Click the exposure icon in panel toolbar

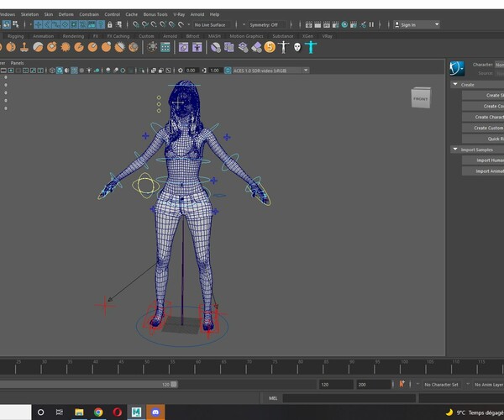tap(181, 71)
